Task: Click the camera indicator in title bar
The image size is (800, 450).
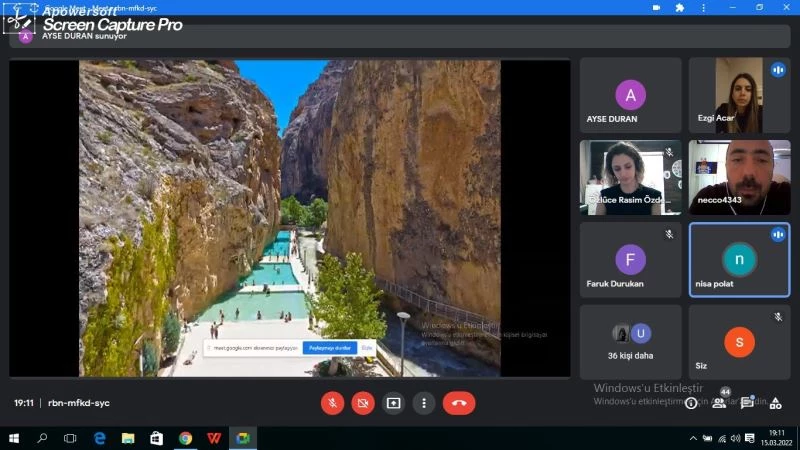Action: (657, 7)
